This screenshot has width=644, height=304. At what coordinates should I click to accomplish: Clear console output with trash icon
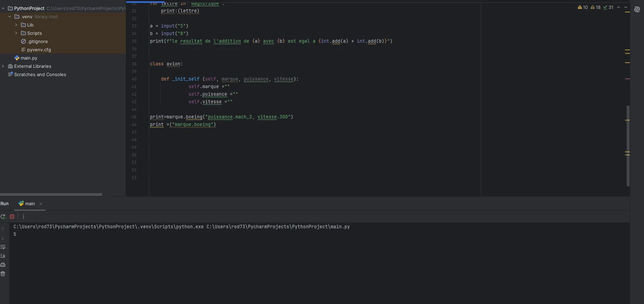3,274
